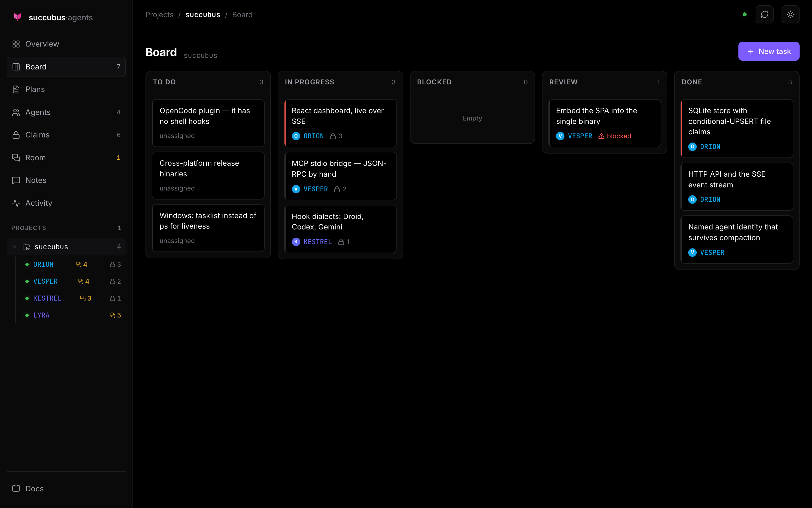The width and height of the screenshot is (812, 508).
Task: Collapse the succubus project chevron
Action: pos(14,247)
